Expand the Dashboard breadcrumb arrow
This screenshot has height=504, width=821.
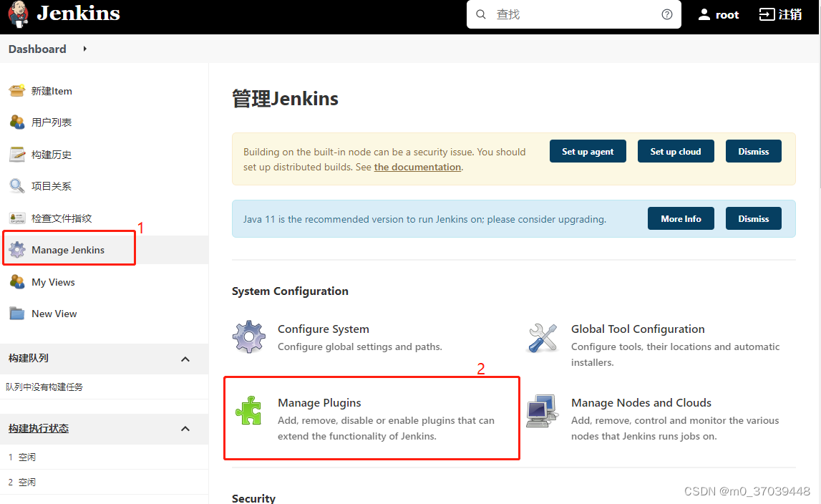84,49
